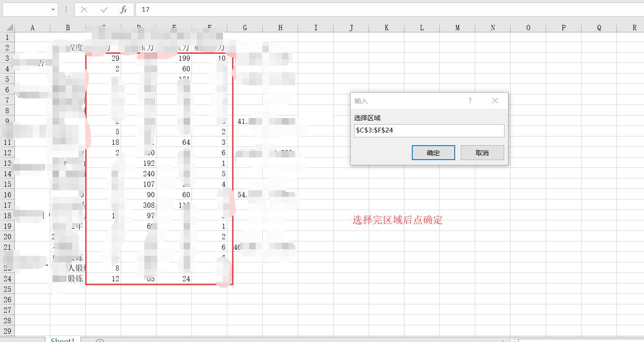Screen dimensions: 644x342
Task: Select row 29 header
Action: 7,331
